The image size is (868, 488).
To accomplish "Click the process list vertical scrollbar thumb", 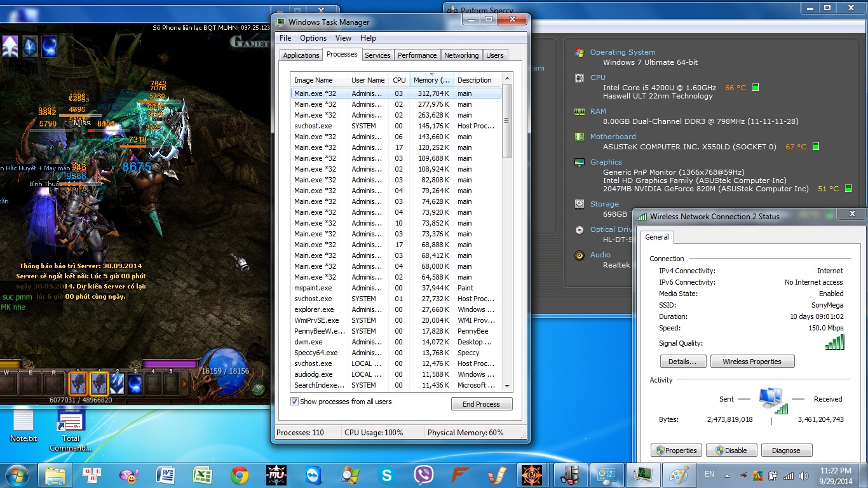I will 507,121.
